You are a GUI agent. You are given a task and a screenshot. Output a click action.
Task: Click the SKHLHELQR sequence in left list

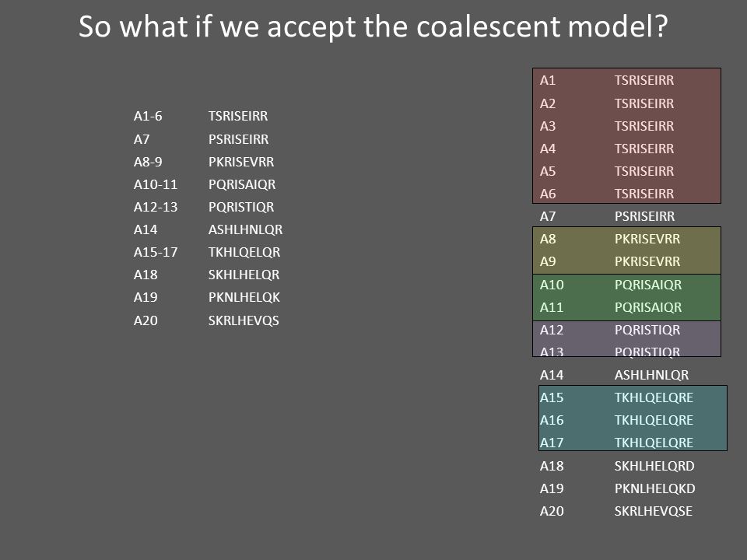coord(244,275)
